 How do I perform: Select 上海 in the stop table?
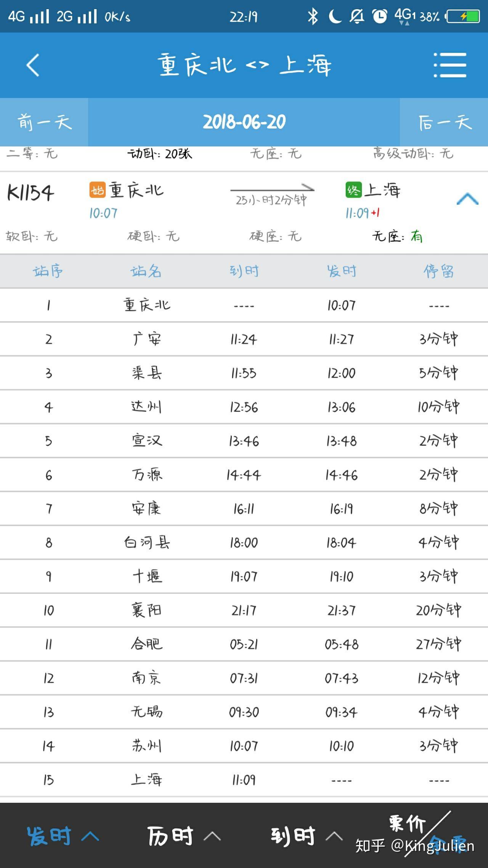tap(146, 780)
